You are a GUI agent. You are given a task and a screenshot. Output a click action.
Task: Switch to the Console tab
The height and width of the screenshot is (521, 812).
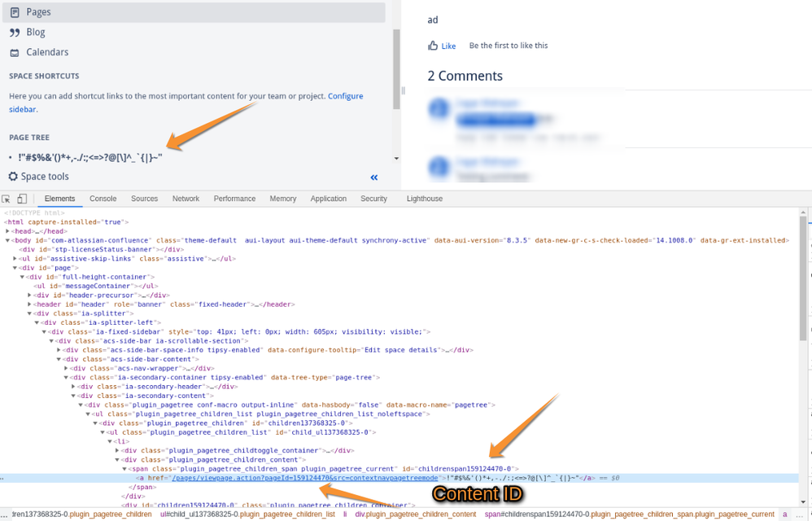(x=103, y=199)
